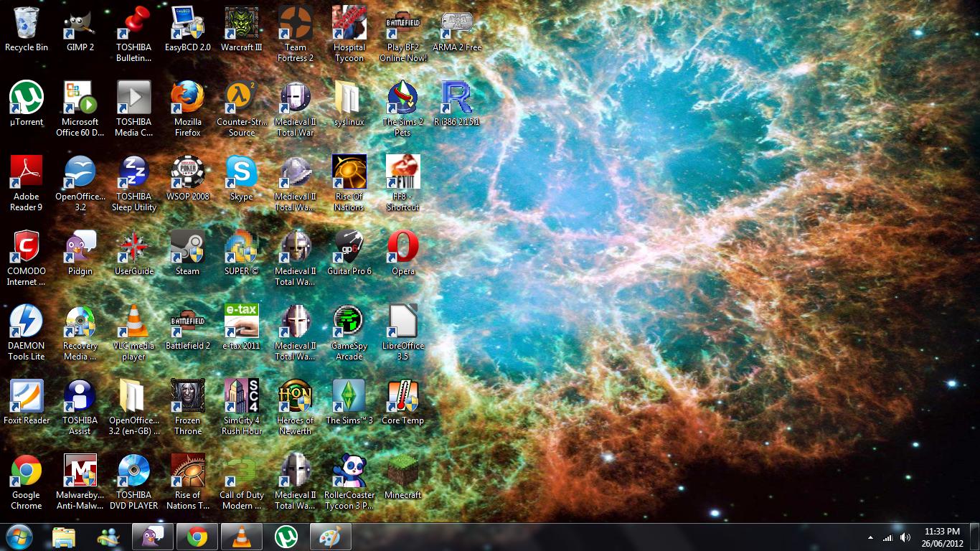980x551 pixels.
Task: Select the Pidgin desktop shortcut
Action: pos(80,253)
